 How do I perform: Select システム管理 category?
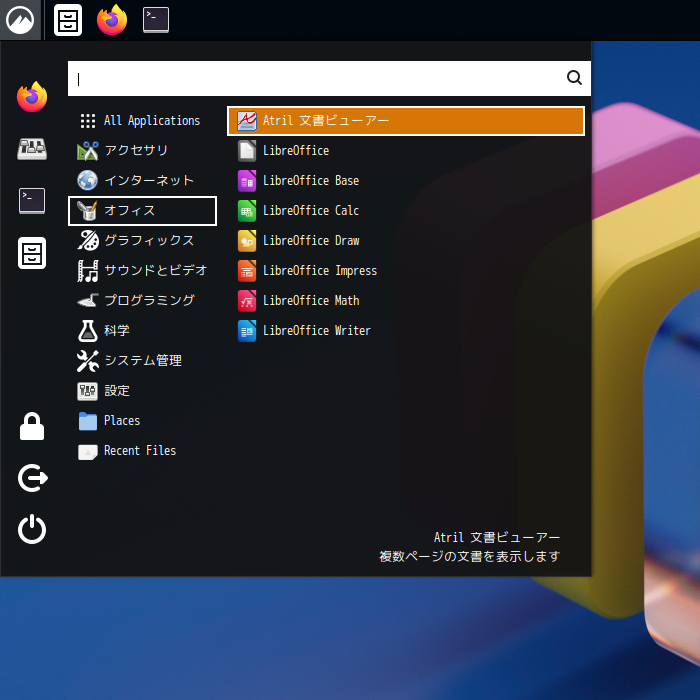coord(142,361)
